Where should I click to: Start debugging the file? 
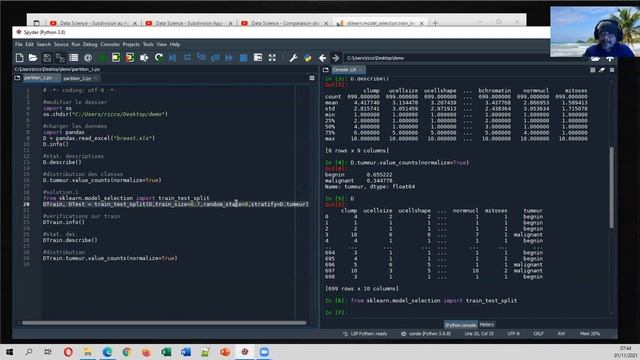(173, 58)
